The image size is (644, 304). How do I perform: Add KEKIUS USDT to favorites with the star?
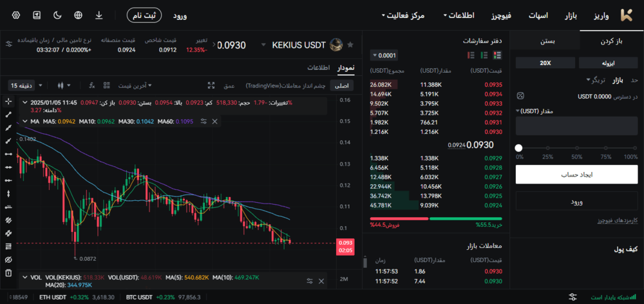pyautogui.click(x=350, y=44)
